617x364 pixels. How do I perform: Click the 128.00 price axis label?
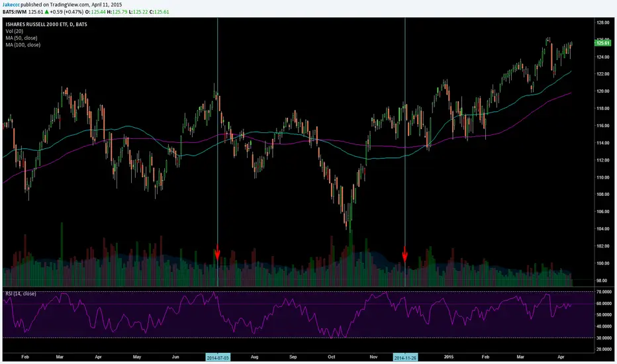pos(603,23)
